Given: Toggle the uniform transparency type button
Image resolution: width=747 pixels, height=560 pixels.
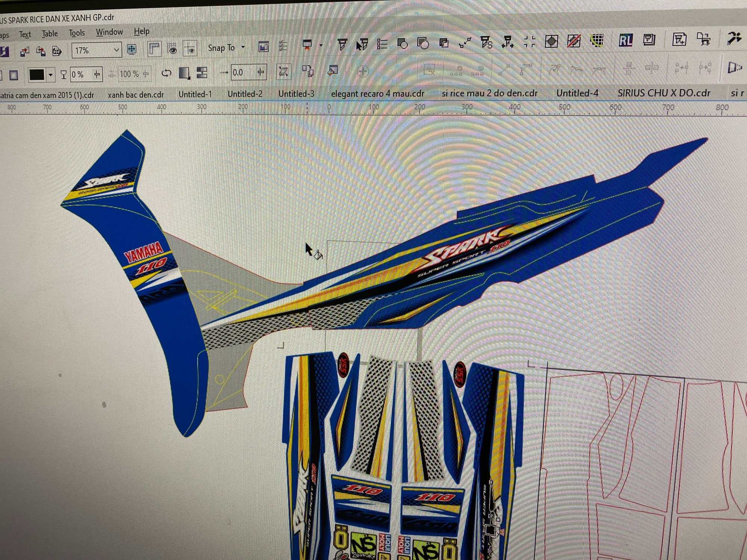Looking at the screenshot, I should (14, 75).
